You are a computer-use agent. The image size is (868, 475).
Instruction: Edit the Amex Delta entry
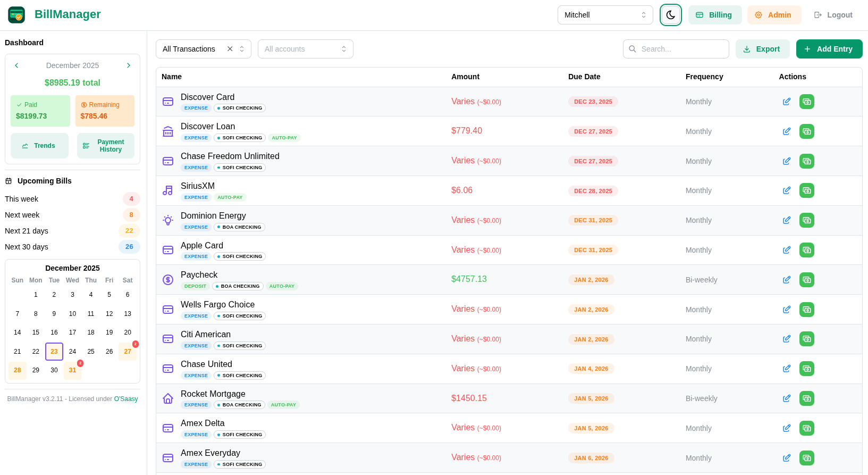coord(787,428)
